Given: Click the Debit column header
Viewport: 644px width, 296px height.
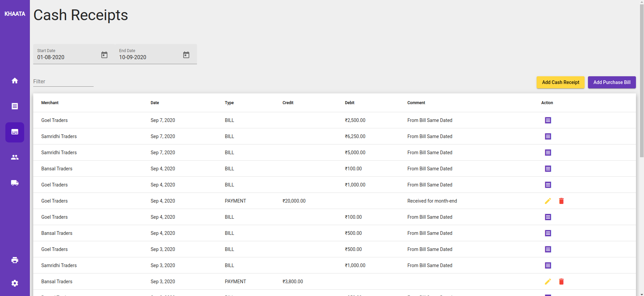Looking at the screenshot, I should pos(350,103).
